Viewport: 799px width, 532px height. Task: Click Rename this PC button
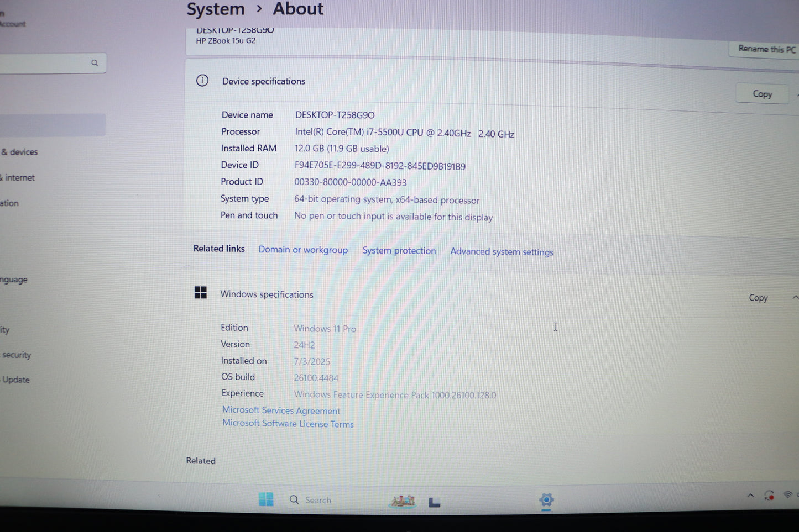click(766, 49)
